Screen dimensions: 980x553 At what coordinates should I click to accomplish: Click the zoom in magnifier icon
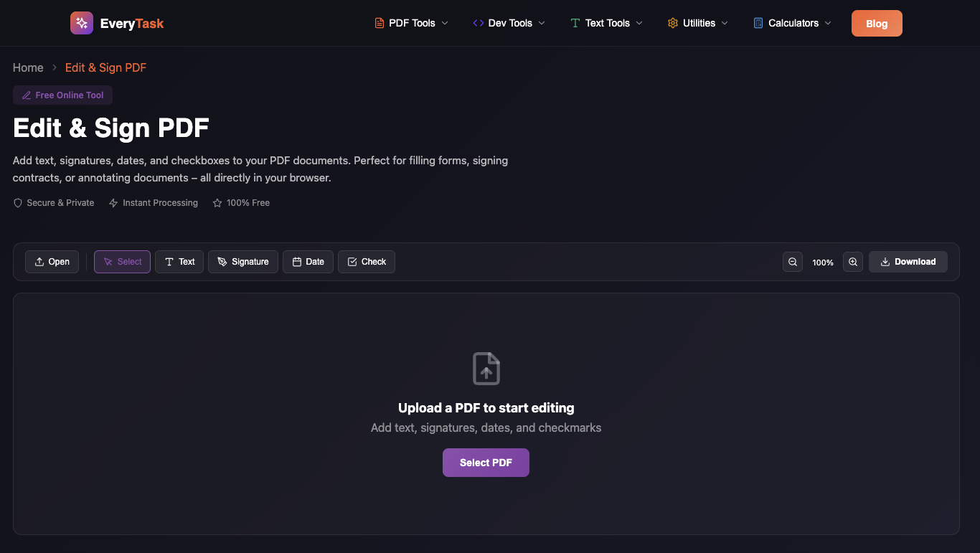pos(853,262)
